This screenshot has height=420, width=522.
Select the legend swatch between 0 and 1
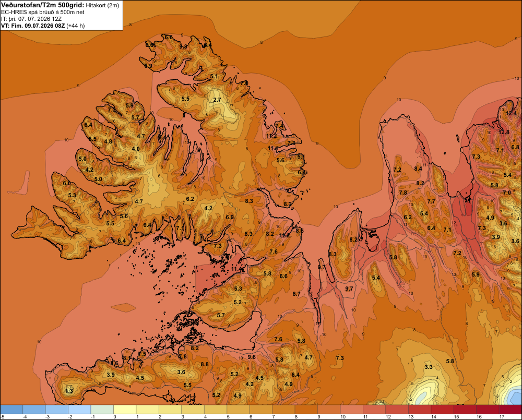point(125,410)
